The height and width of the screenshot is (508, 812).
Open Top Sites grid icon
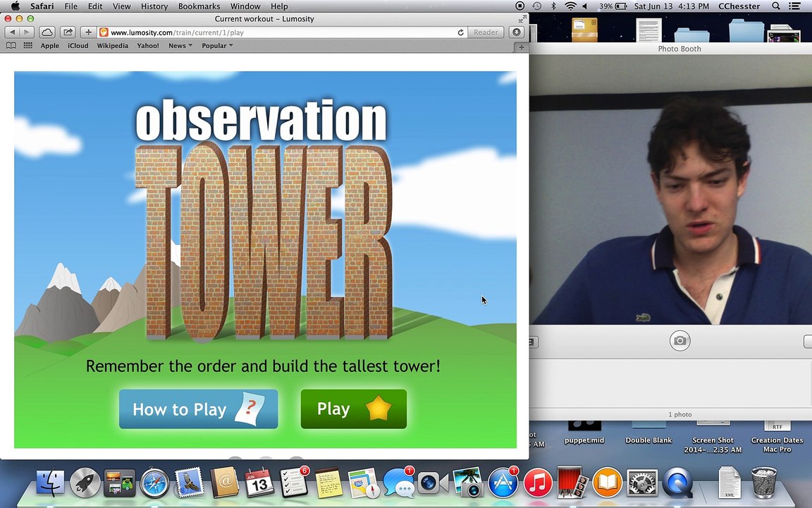(28, 46)
